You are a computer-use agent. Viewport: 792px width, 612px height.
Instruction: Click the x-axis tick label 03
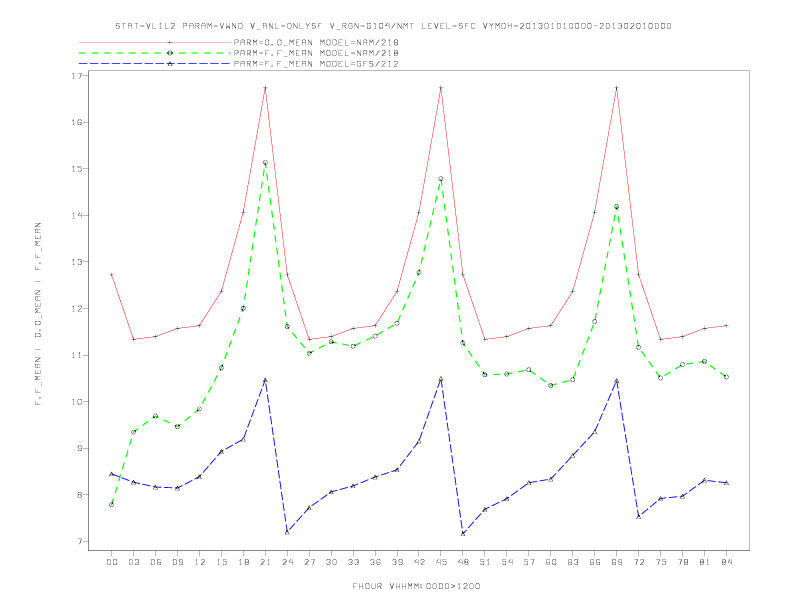point(133,562)
